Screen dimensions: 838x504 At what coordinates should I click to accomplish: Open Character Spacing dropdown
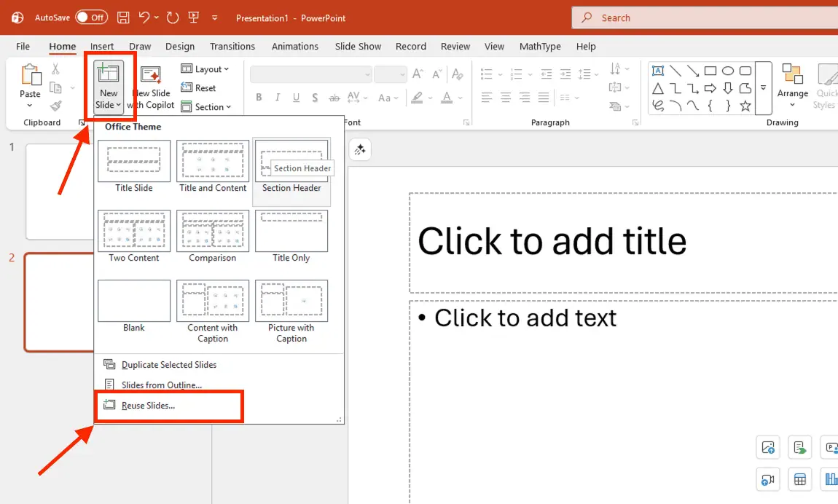[357, 97]
